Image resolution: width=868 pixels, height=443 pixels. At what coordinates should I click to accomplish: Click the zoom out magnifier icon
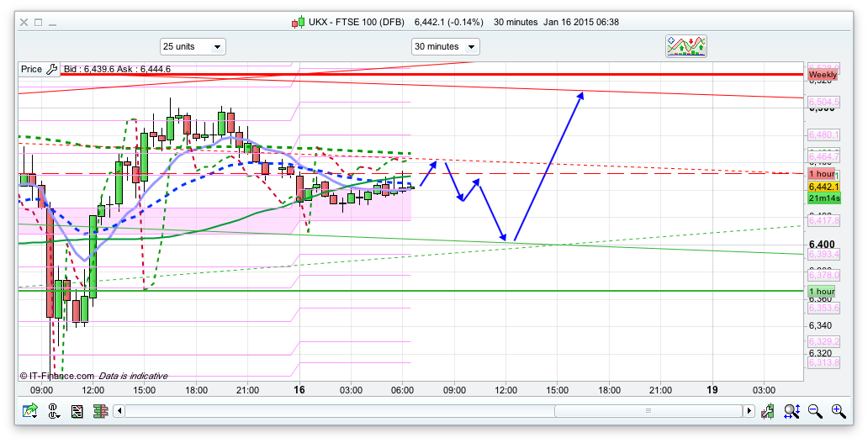[815, 411]
